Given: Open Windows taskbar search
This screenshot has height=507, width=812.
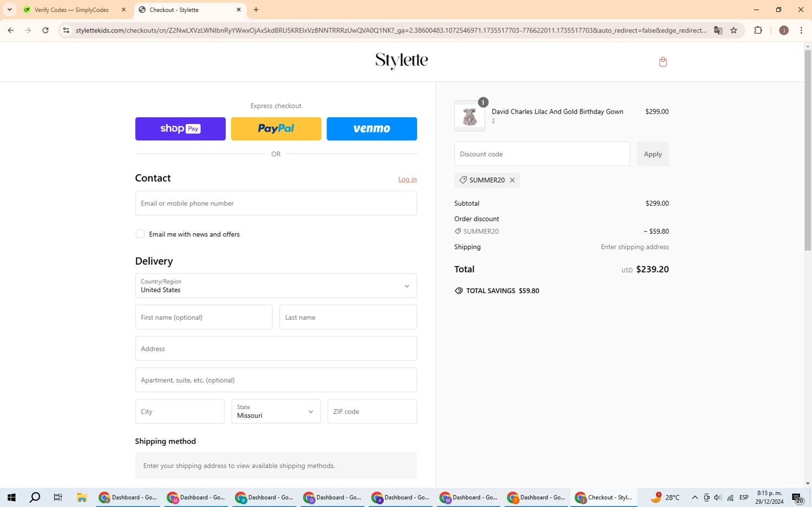Looking at the screenshot, I should coord(35,497).
